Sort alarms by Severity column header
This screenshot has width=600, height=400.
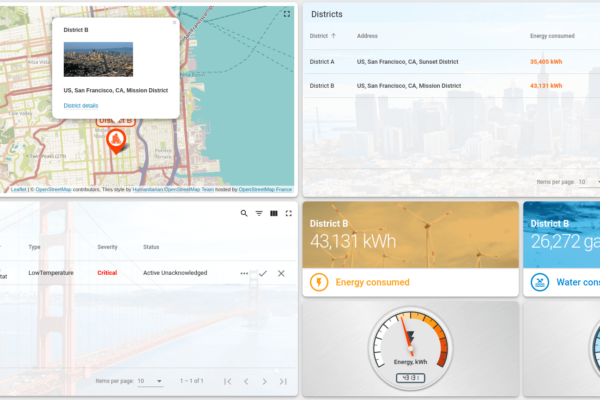(x=107, y=247)
